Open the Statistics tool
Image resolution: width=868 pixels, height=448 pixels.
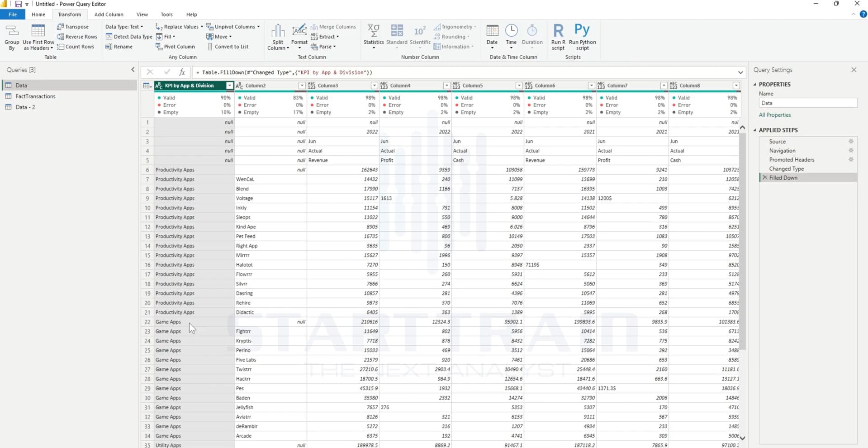(x=374, y=36)
